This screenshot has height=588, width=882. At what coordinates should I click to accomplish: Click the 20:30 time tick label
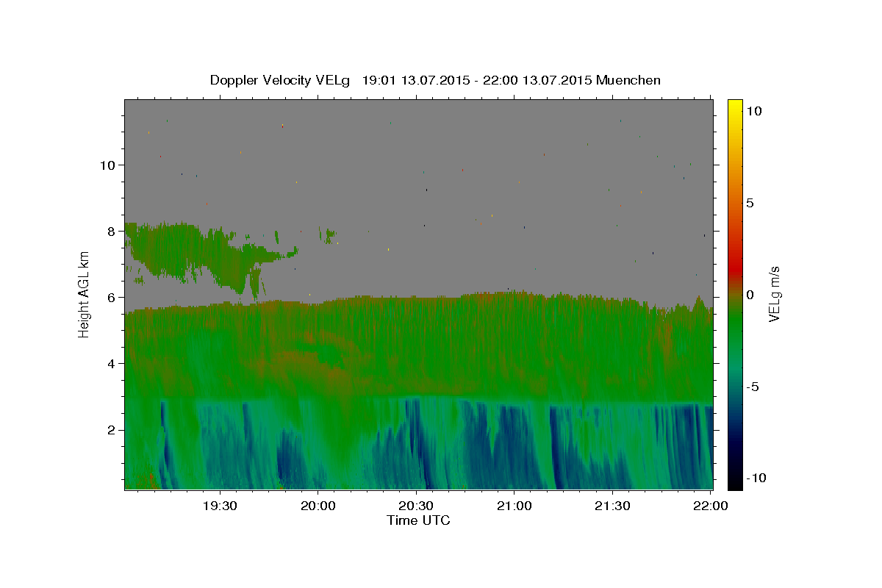tap(416, 506)
